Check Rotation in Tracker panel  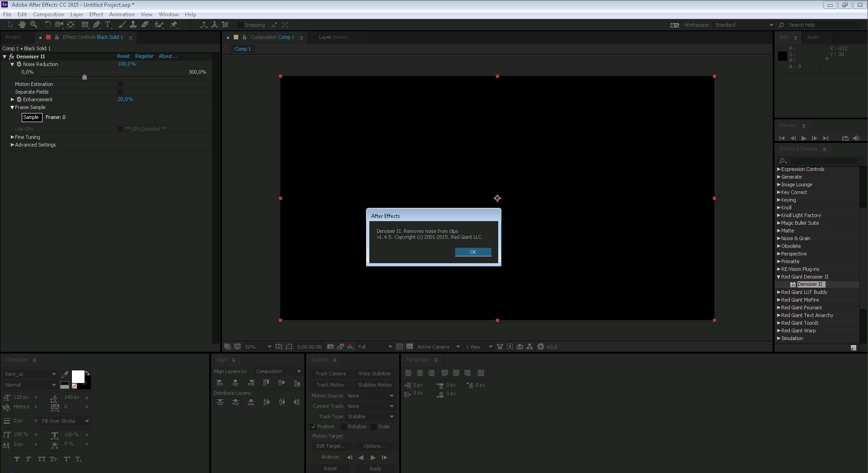click(x=344, y=426)
